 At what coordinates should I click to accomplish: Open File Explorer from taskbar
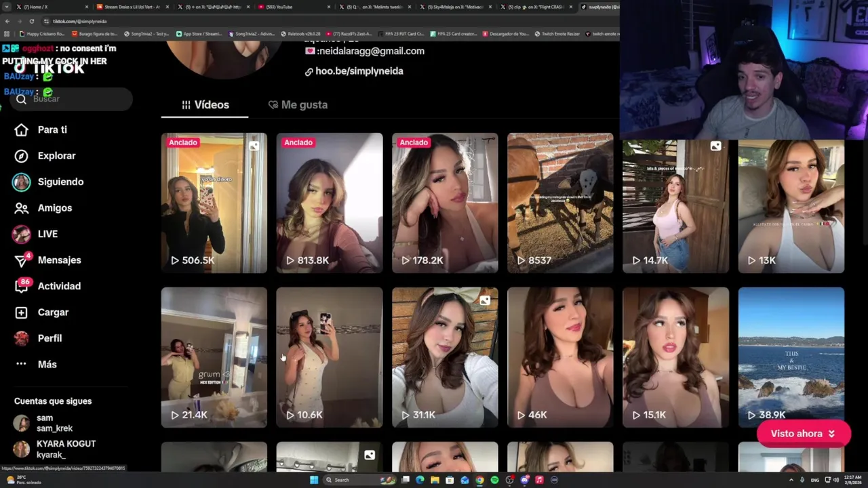click(435, 480)
